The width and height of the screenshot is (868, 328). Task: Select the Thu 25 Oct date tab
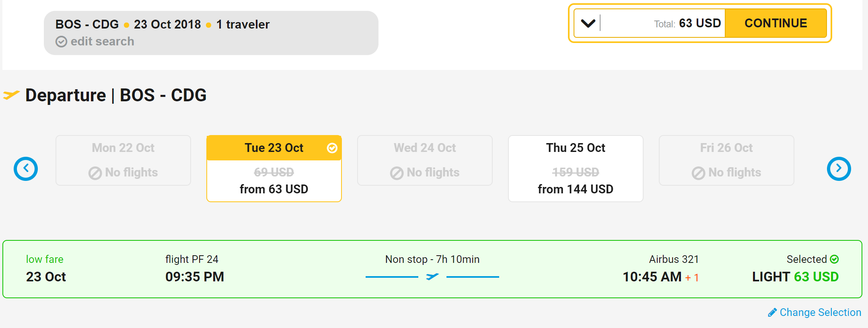click(575, 168)
